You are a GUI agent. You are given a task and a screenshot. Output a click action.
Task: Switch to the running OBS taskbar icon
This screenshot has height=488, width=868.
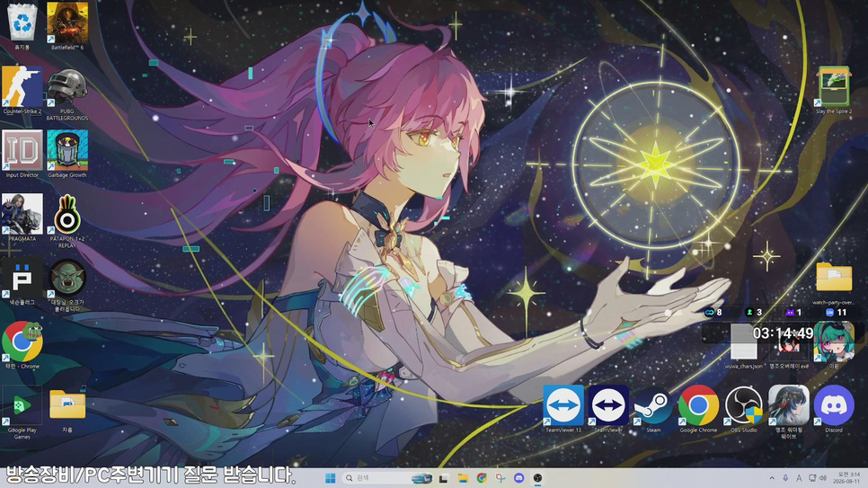(537, 478)
